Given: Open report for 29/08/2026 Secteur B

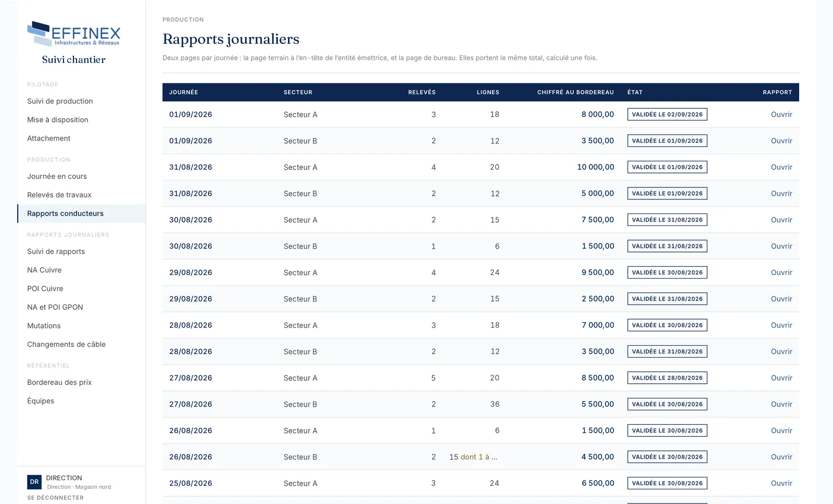Looking at the screenshot, I should (781, 299).
